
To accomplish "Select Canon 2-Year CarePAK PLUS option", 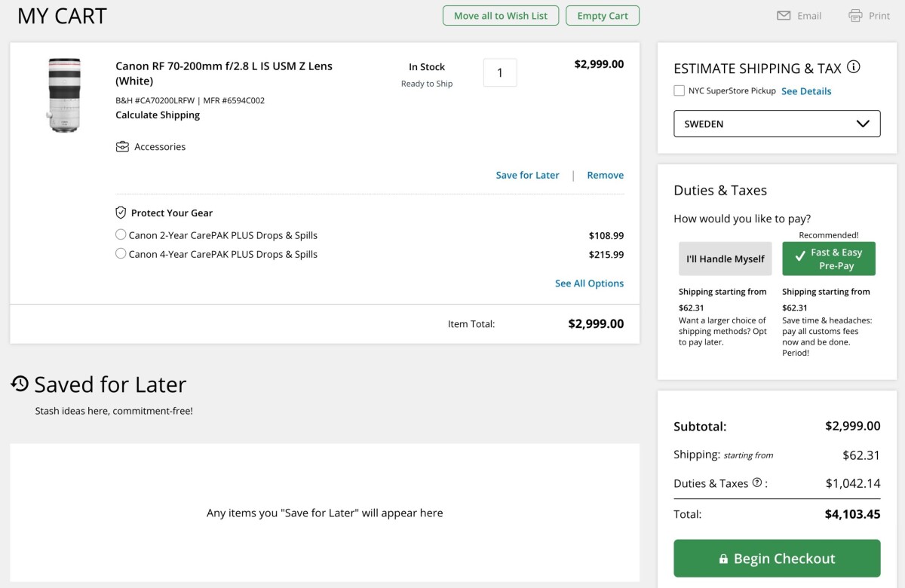I will click(x=121, y=234).
